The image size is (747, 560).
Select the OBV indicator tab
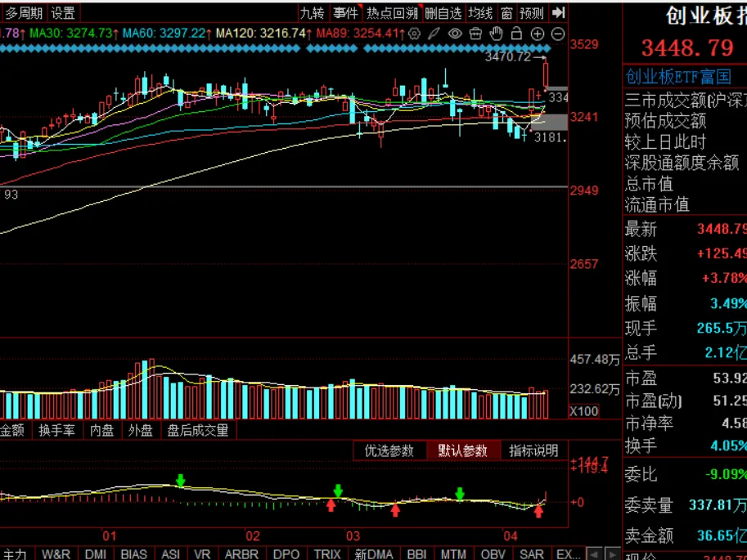click(x=493, y=553)
